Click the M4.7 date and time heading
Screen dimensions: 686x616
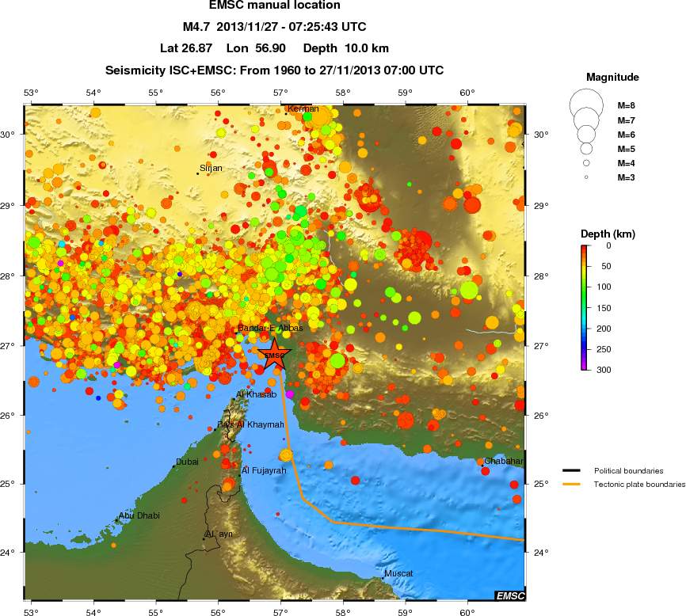(x=274, y=27)
